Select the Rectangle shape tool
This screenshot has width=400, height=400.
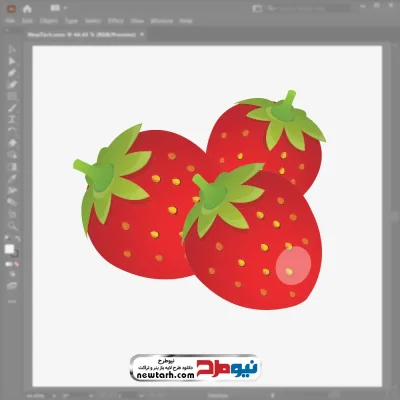(x=12, y=97)
